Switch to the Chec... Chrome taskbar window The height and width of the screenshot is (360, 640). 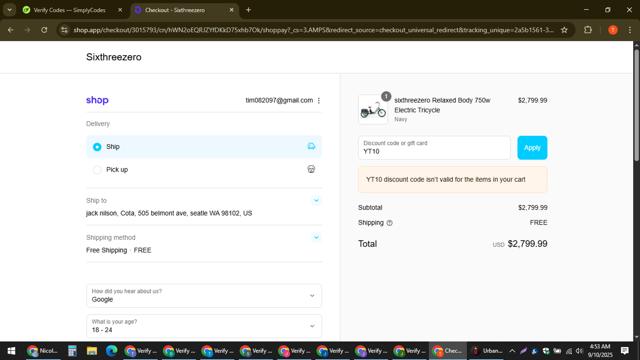[x=448, y=351]
